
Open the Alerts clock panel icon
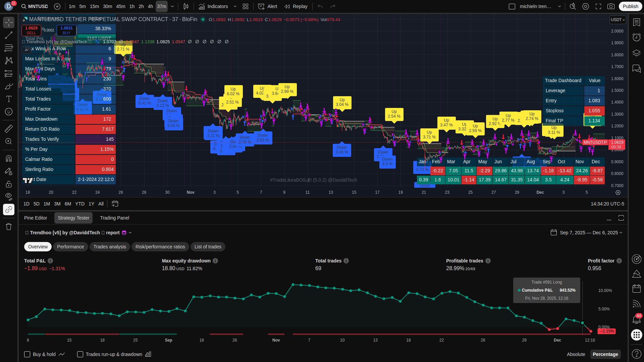(636, 37)
